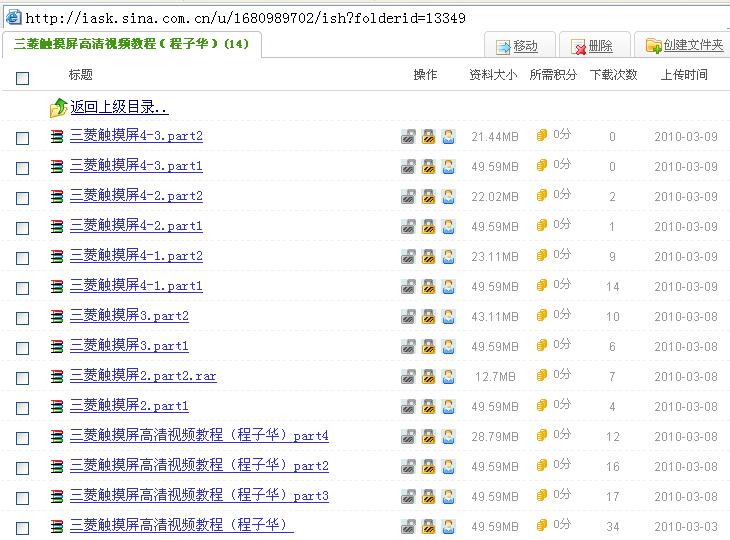The width and height of the screenshot is (730, 540).
Task: Check the box for 三菱触摸屏4-3.part2
Action: (x=22, y=138)
